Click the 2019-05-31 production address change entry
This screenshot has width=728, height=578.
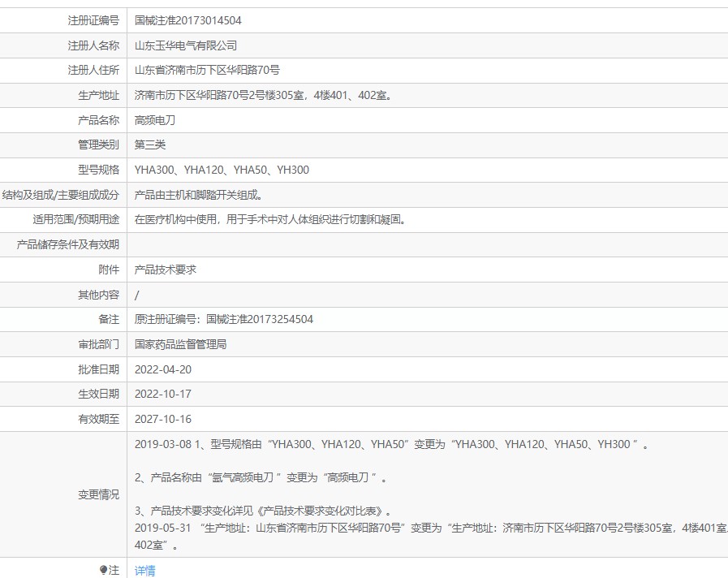coord(406,528)
